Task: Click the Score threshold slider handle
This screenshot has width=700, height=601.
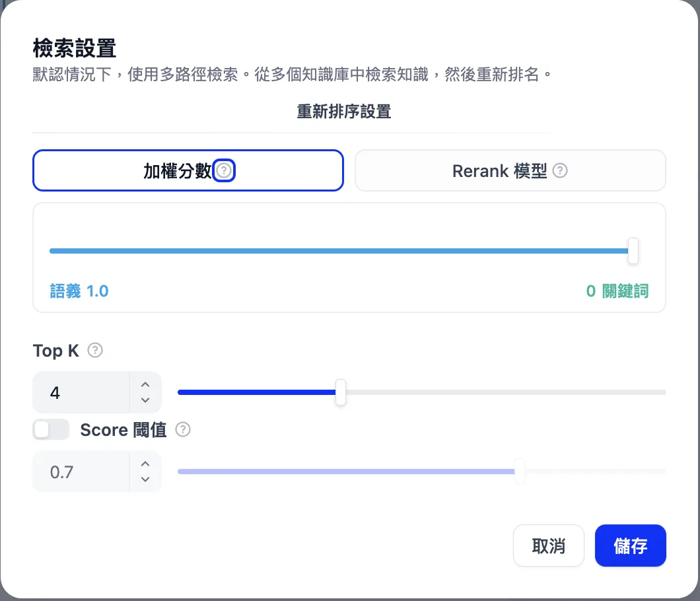Action: coord(520,472)
